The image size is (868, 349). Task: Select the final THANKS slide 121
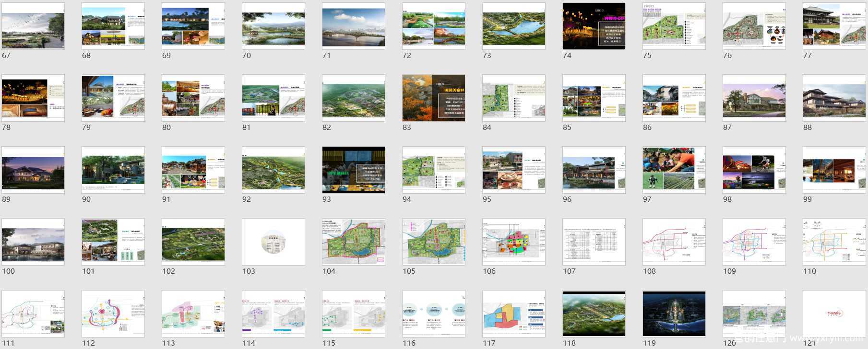[834, 314]
